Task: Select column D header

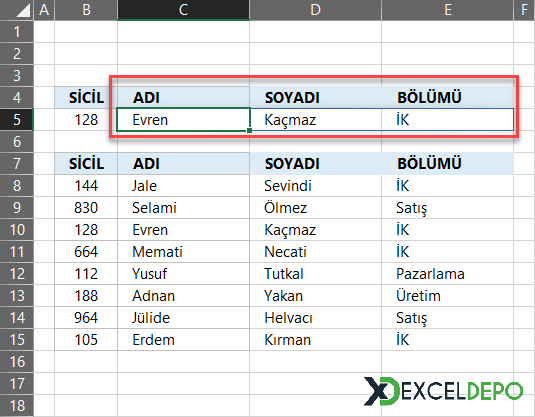Action: point(315,10)
